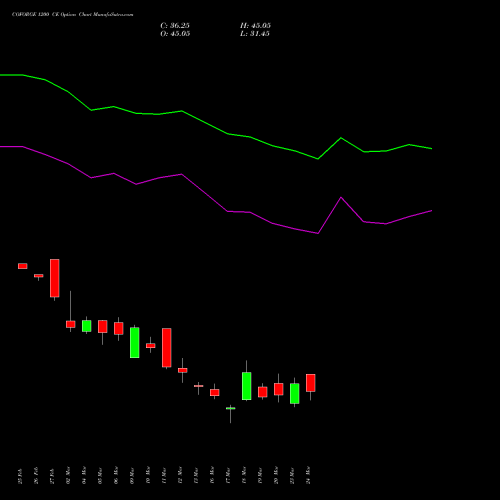Click the red candle above 16 Mar
The height and width of the screenshot is (500, 500).
click(x=215, y=393)
